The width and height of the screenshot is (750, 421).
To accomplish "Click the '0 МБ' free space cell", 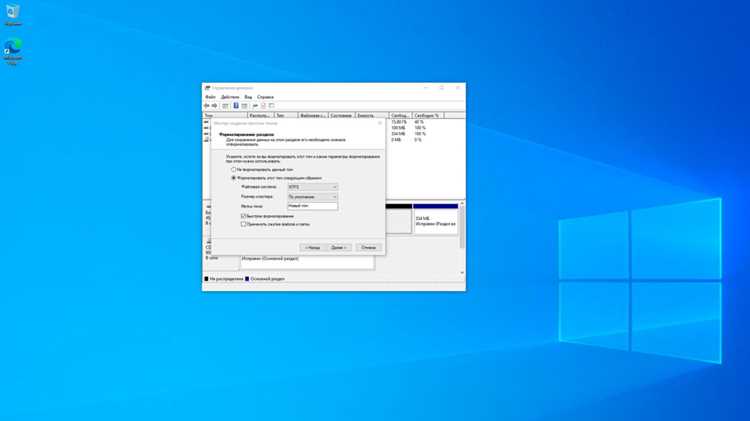I will [396, 140].
